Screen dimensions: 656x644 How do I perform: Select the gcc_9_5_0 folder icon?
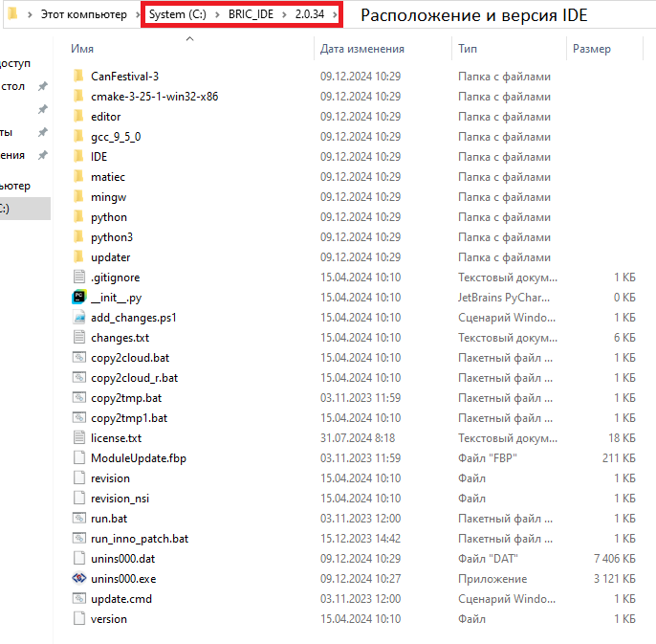78,137
